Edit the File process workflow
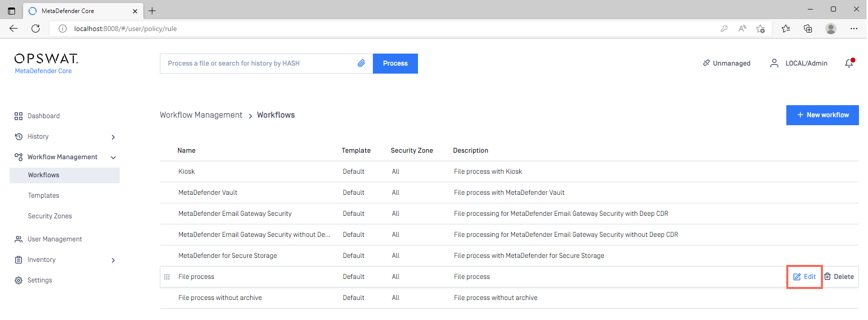Viewport: 868px width, 320px height. point(804,277)
